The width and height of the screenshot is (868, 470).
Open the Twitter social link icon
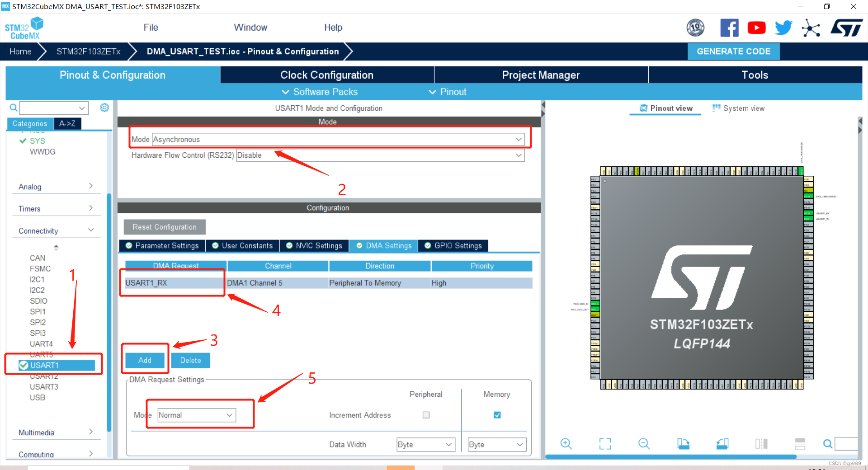783,27
